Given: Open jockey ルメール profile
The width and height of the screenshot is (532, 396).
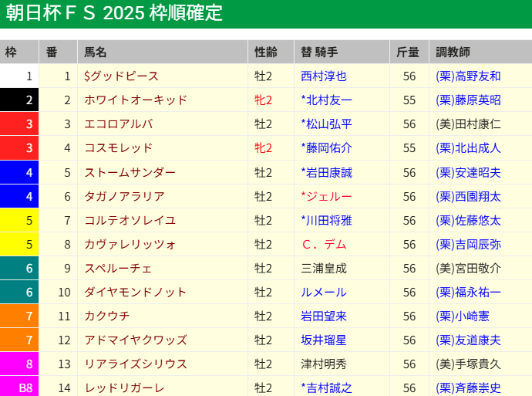Looking at the screenshot, I should (x=324, y=292).
